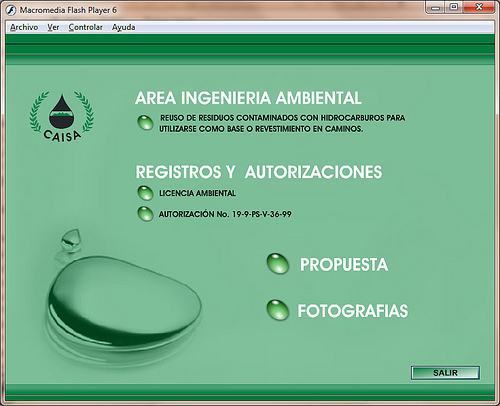Click the SALIR button
This screenshot has height=406, width=500.
[445, 373]
